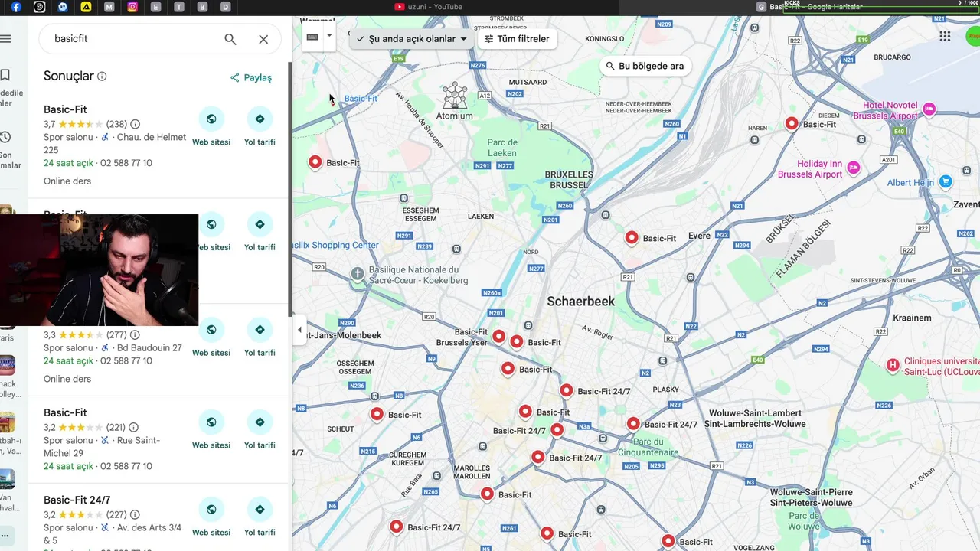The width and height of the screenshot is (980, 551).
Task: Select the Basic-Fit Brussels Yser pin
Action: click(x=499, y=337)
